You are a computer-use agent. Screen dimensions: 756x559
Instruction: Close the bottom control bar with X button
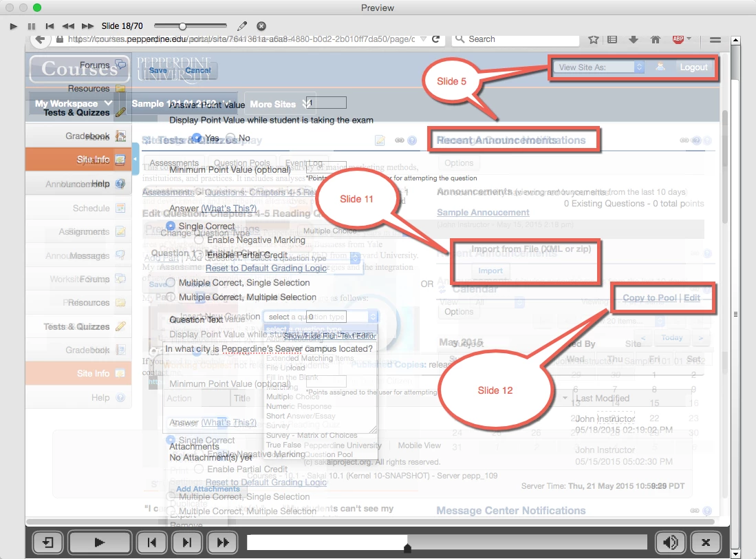tap(706, 542)
